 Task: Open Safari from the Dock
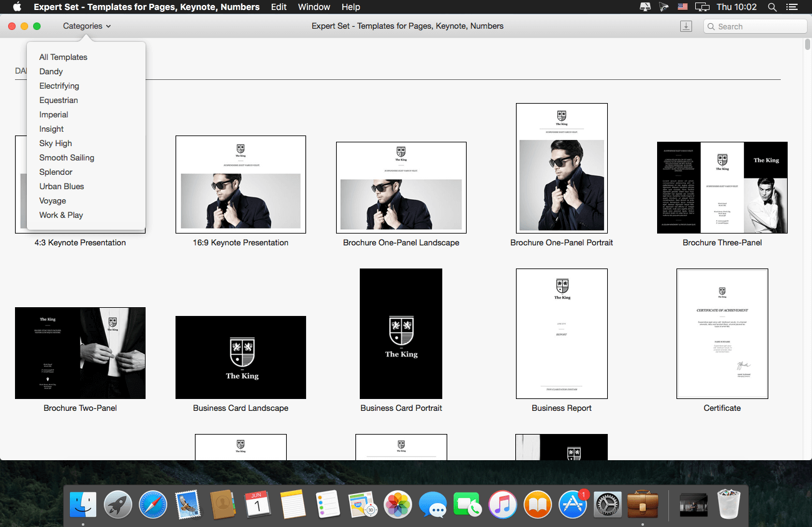pyautogui.click(x=153, y=505)
